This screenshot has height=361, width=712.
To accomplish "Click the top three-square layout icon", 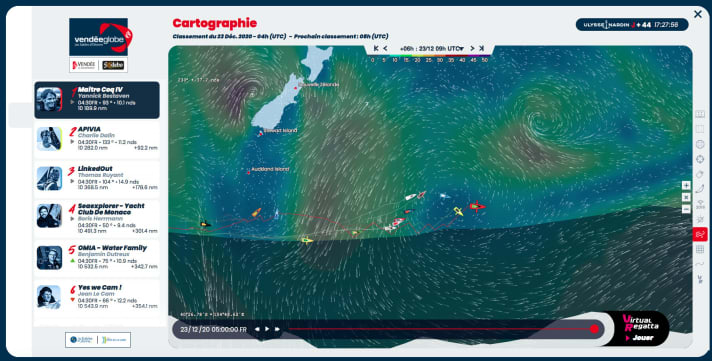I will coord(700,114).
